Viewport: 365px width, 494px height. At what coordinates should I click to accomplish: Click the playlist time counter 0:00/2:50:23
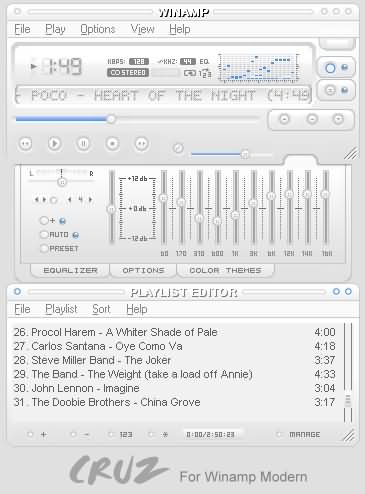pos(211,434)
